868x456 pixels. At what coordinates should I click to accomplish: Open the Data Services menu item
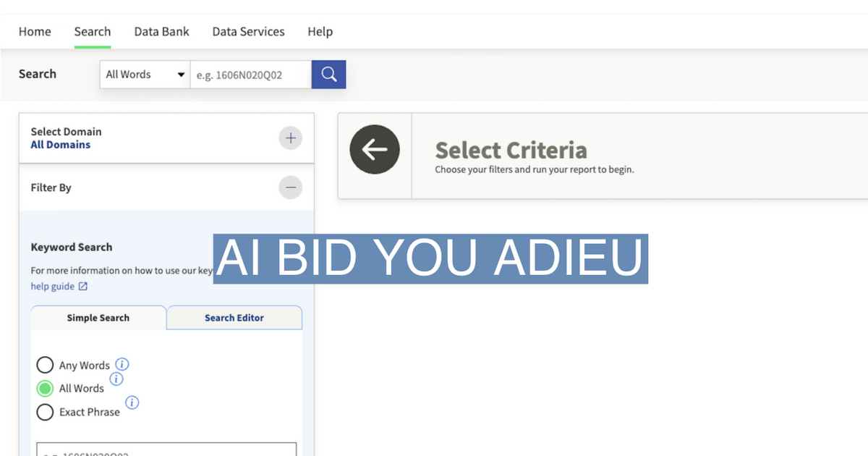click(248, 32)
